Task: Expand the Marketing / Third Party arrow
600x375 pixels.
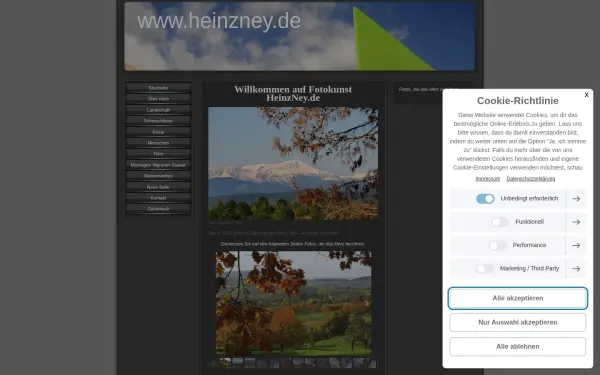Action: click(x=576, y=269)
